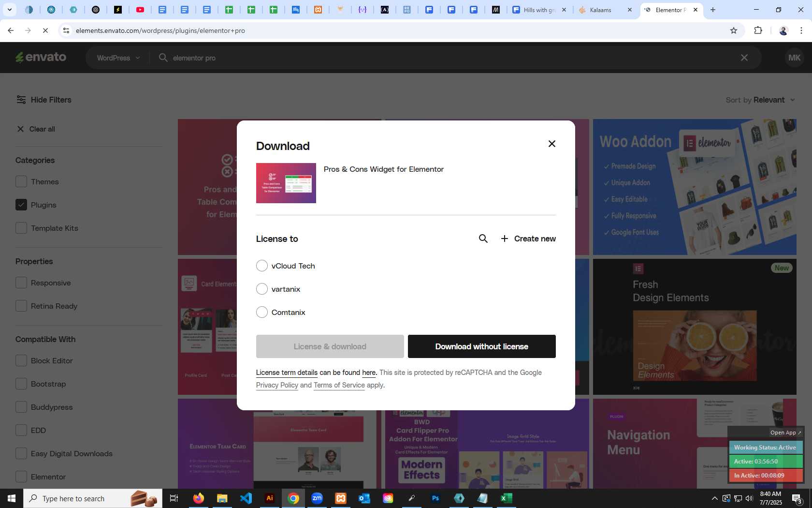Click Hide Filters toggle
This screenshot has height=508, width=812.
pos(44,100)
